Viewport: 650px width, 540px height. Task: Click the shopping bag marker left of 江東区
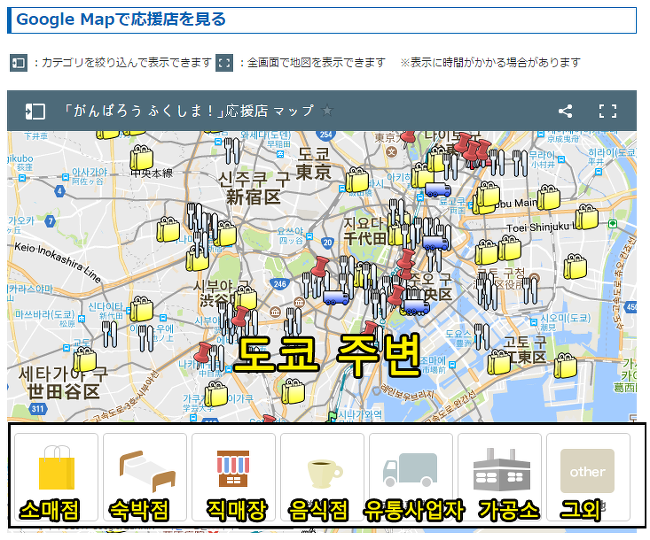click(499, 362)
